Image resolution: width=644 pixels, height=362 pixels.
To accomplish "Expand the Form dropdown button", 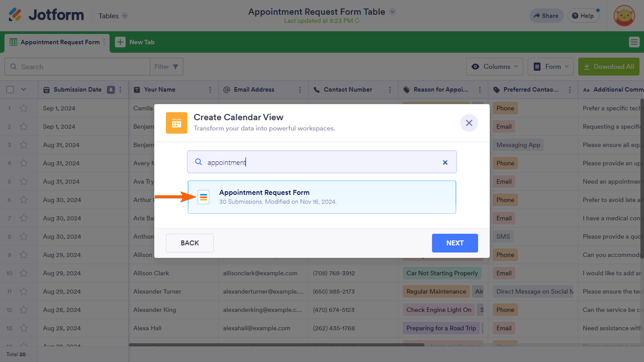I will point(551,67).
